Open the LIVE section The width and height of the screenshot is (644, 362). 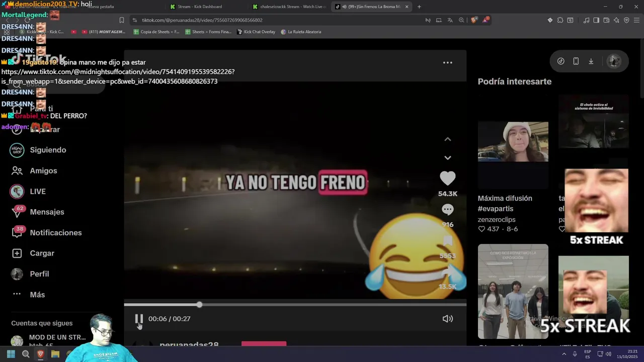38,191
